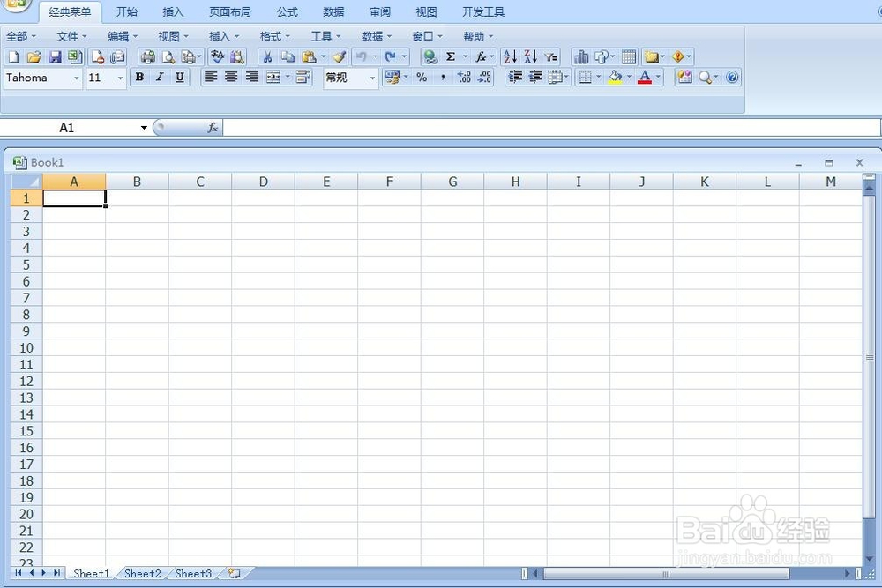882x588 pixels.
Task: Expand the merge and center dropdown arrow
Action: [x=288, y=78]
